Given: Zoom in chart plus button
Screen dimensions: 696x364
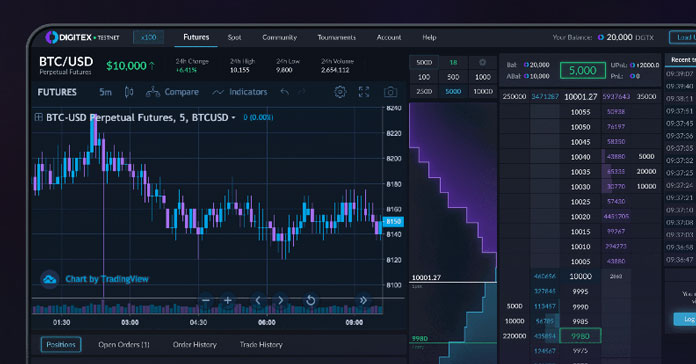Looking at the screenshot, I should [x=228, y=301].
